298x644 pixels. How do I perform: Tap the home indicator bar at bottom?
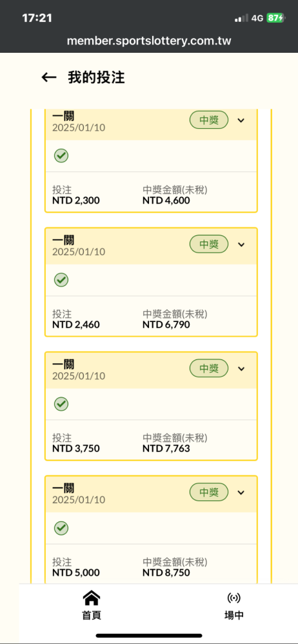[x=149, y=636]
